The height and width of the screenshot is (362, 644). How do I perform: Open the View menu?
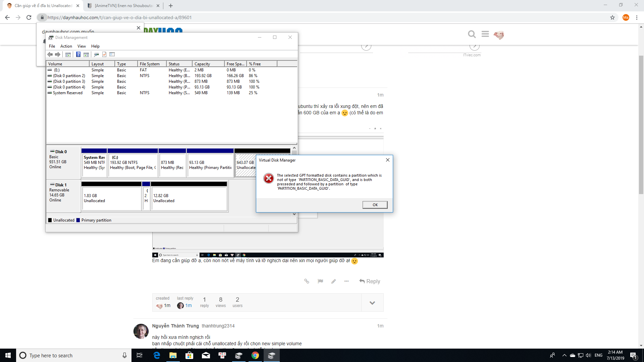pos(82,46)
